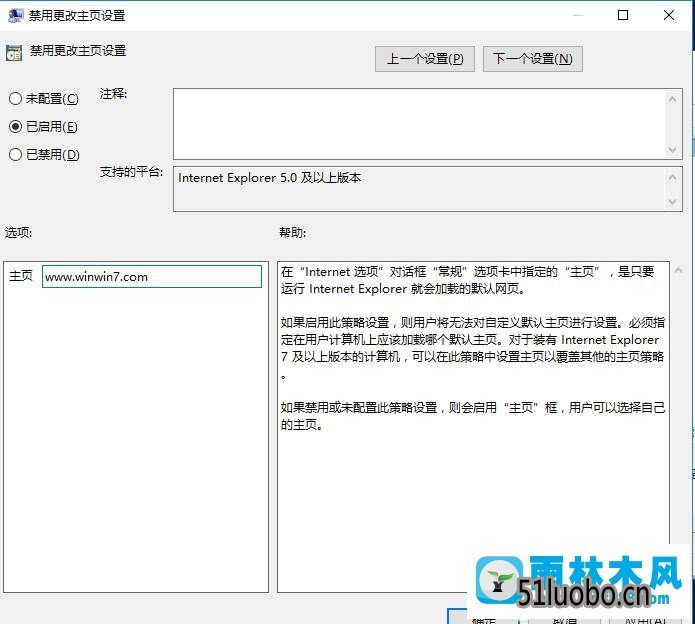Click the window icon in the title bar

[14, 16]
